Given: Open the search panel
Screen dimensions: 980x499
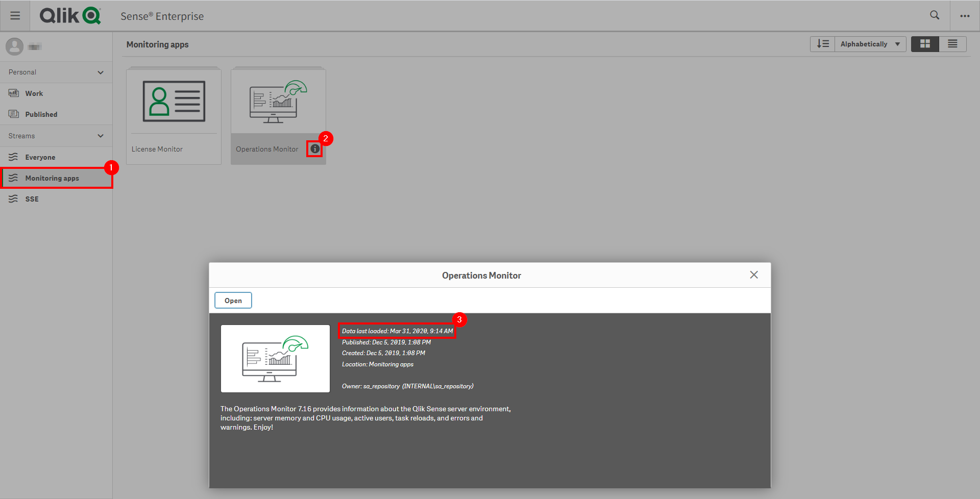Looking at the screenshot, I should (x=935, y=15).
